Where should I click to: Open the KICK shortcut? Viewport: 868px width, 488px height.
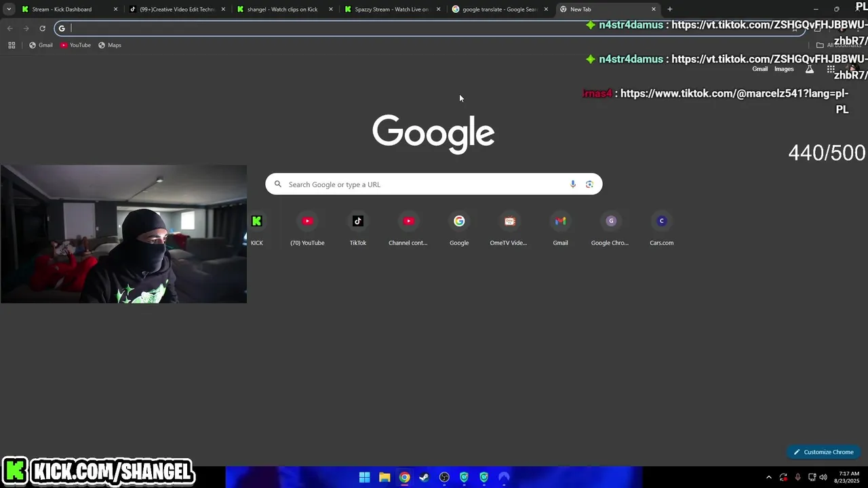click(x=256, y=228)
